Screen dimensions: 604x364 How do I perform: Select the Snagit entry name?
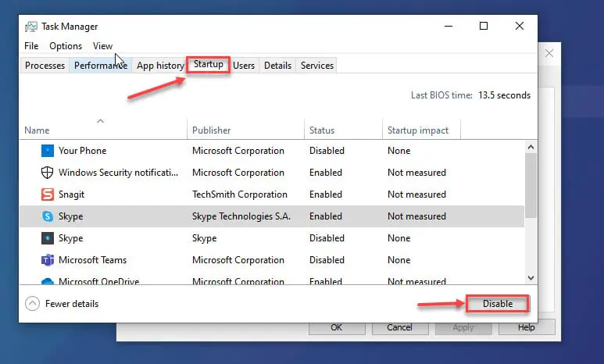coord(71,194)
